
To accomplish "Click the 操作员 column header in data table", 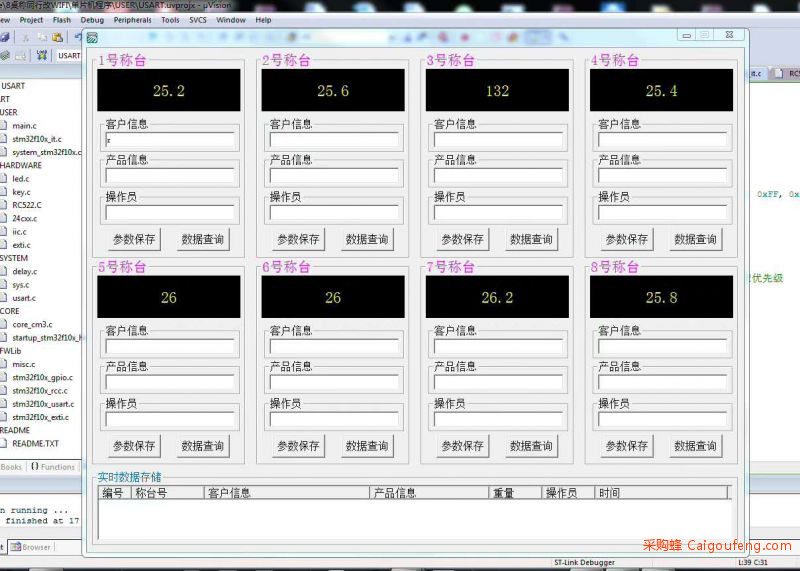I will click(x=568, y=493).
